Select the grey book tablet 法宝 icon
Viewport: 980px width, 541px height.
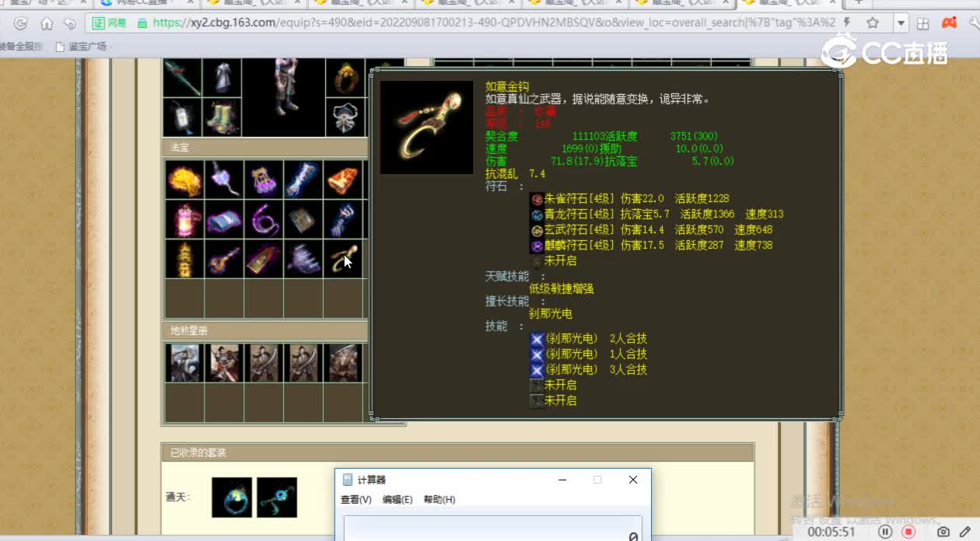click(x=303, y=220)
